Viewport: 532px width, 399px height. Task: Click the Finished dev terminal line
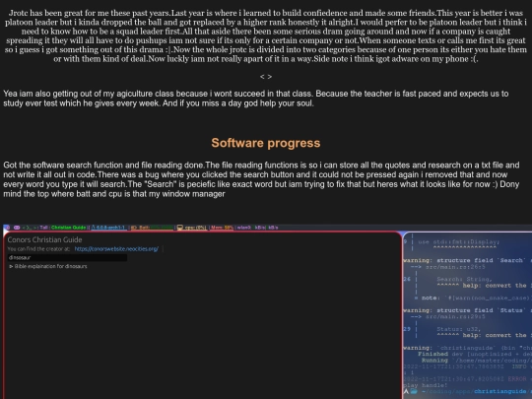pyautogui.click(x=475, y=354)
